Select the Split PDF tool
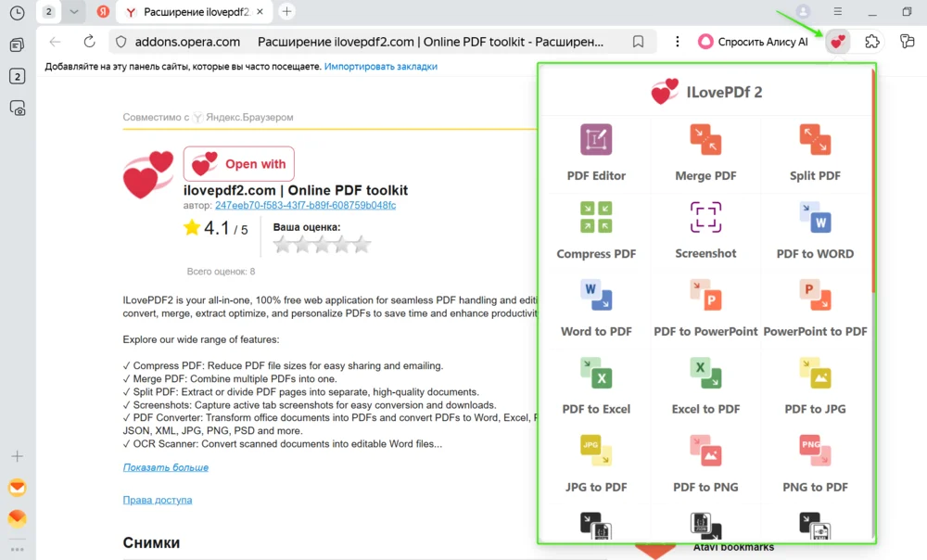 815,154
